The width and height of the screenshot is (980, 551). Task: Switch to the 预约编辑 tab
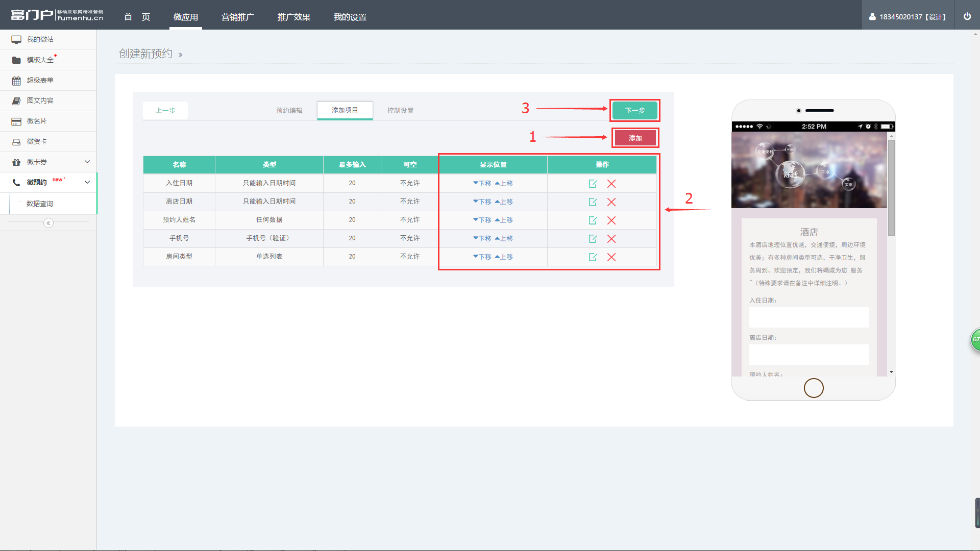289,110
